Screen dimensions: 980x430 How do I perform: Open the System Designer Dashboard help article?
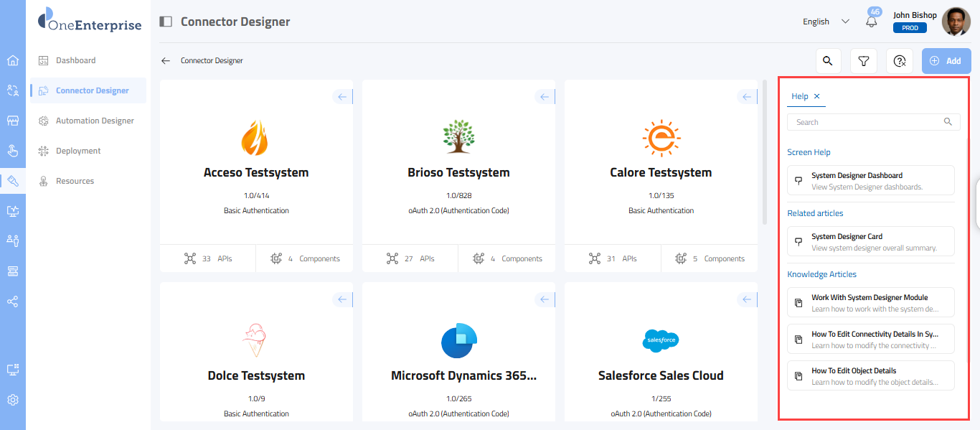870,180
